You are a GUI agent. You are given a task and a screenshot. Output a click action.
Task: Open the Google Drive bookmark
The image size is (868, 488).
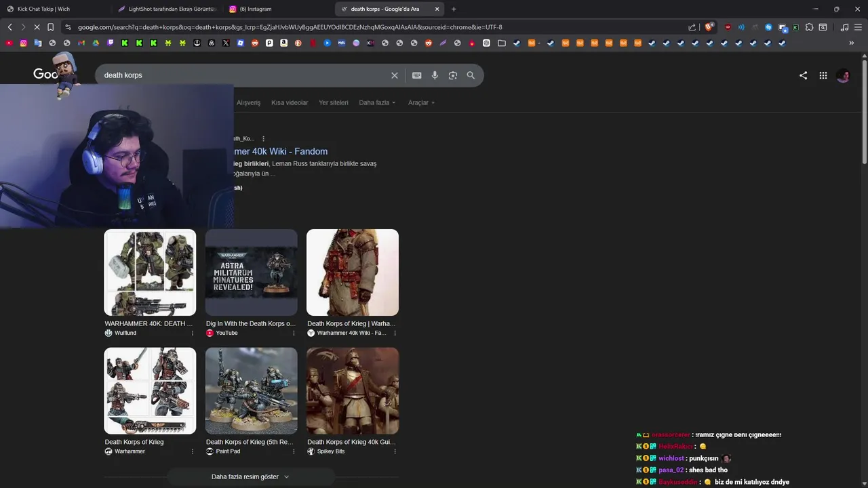[x=96, y=43]
